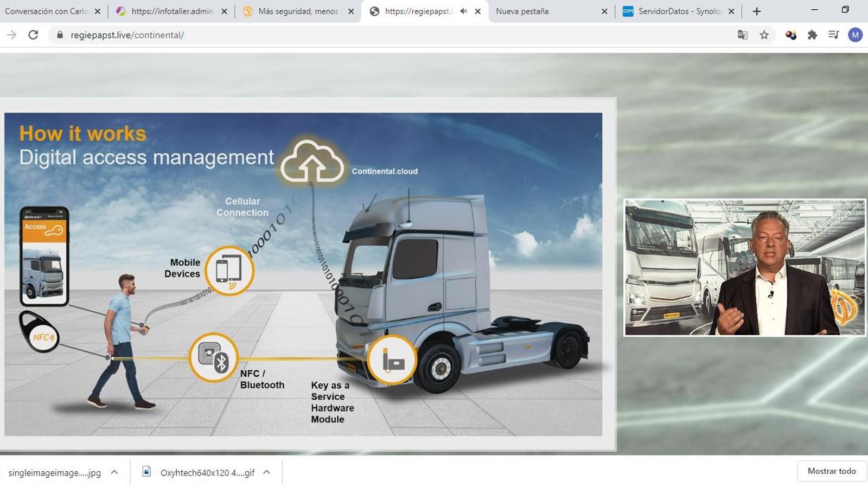The width and height of the screenshot is (868, 488).
Task: Open the Extensions puzzle menu
Action: (x=812, y=35)
